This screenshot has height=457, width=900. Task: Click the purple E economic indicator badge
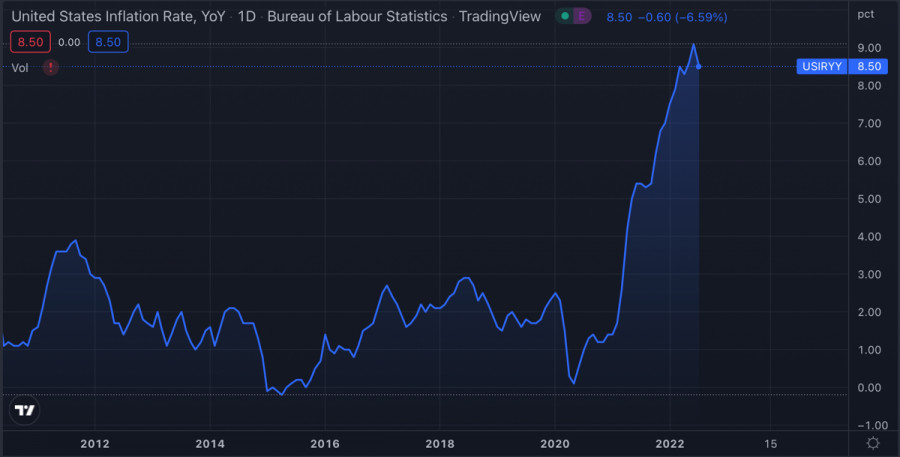pos(581,17)
